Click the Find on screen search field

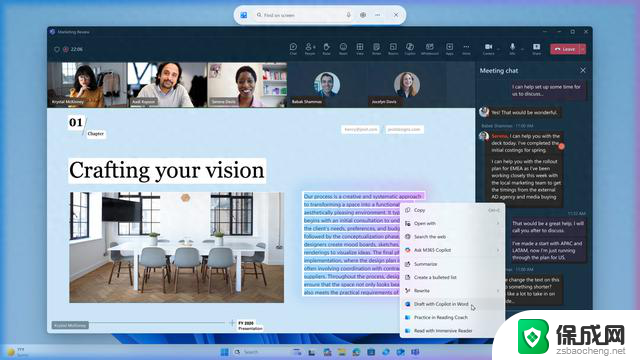coord(300,15)
